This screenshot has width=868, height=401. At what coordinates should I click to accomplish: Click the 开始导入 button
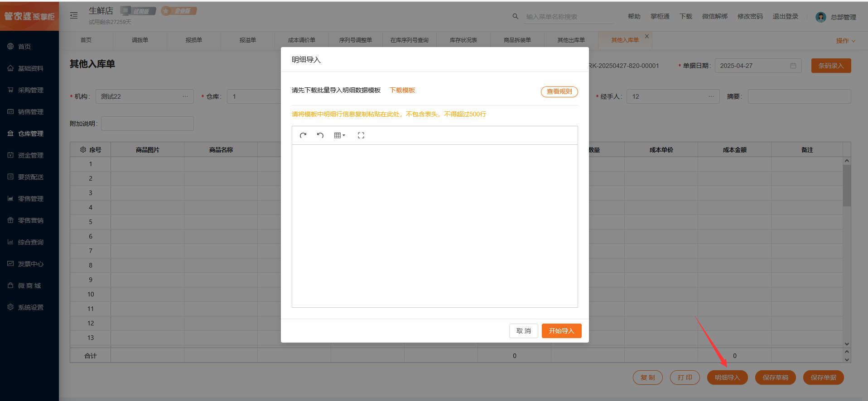click(562, 331)
